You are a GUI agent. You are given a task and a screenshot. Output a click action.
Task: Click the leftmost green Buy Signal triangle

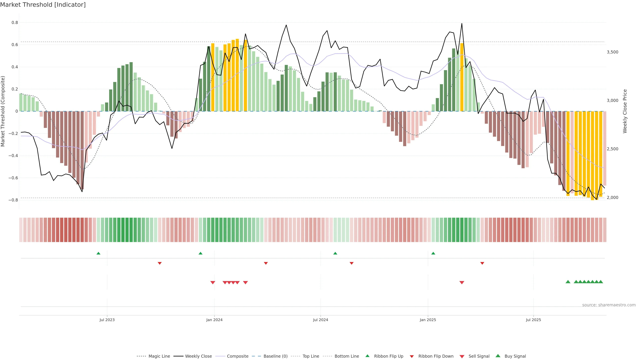[x=568, y=282]
